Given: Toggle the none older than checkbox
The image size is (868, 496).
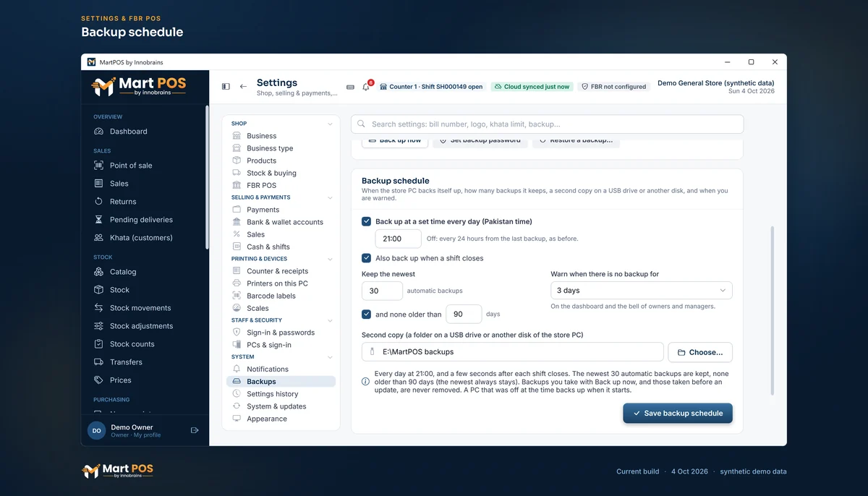Looking at the screenshot, I should point(367,315).
